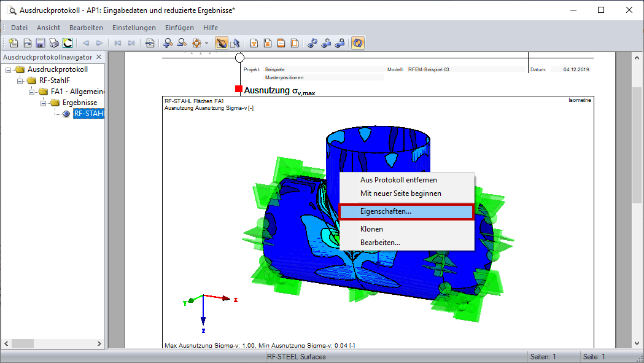Toggle the highlighted orange refresh button
This screenshot has height=363, width=644.
[x=358, y=43]
